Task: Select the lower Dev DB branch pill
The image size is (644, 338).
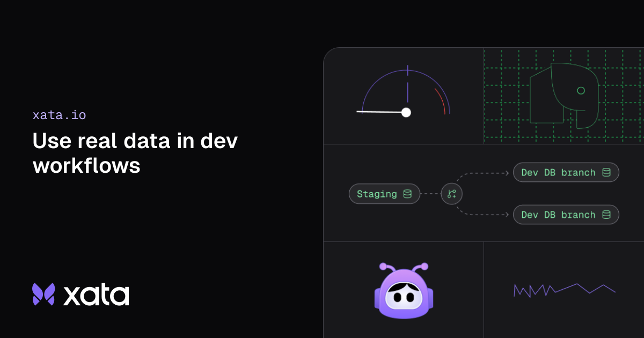Action: 566,215
